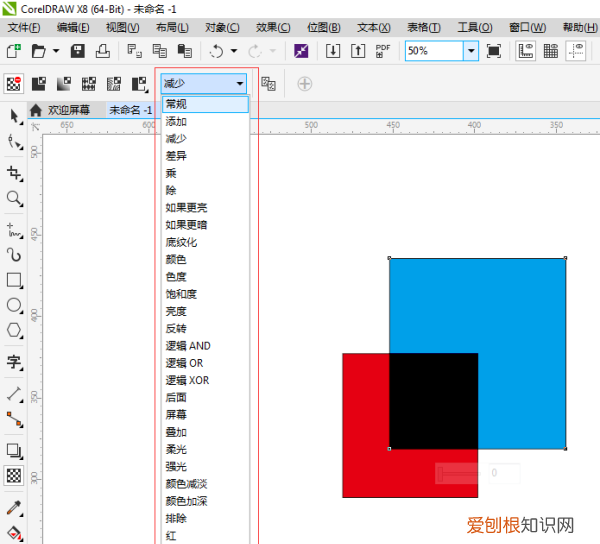The width and height of the screenshot is (600, 544).
Task: Select the Zoom magnifier tool
Action: point(14,199)
